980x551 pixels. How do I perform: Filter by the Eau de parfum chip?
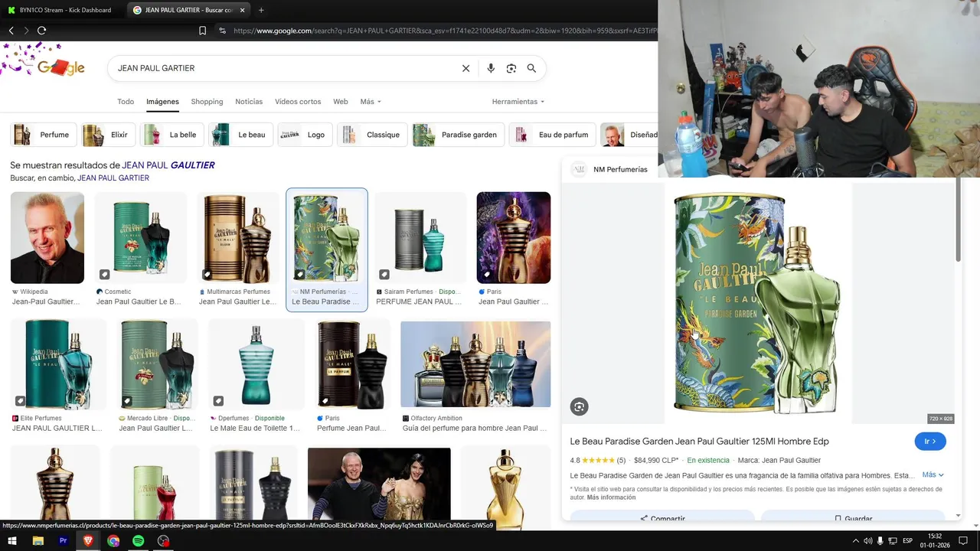click(x=553, y=135)
